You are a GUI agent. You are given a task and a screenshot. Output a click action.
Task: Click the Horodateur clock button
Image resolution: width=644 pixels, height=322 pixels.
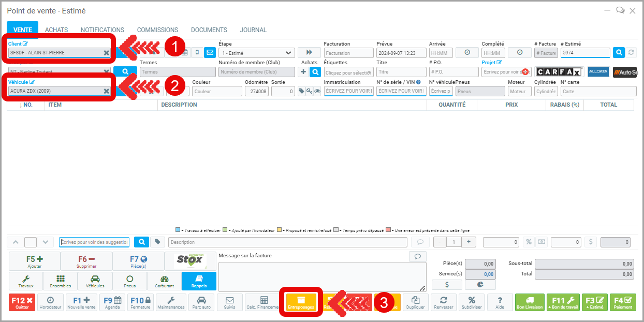50,302
